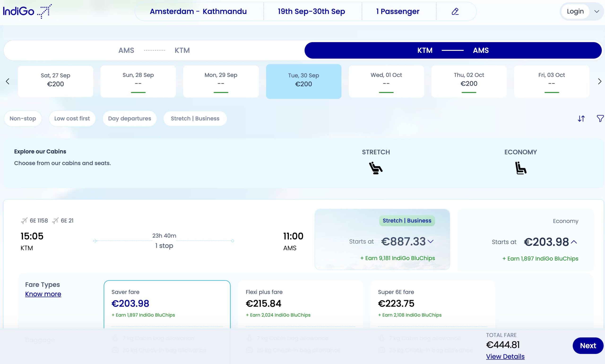The height and width of the screenshot is (364, 605).
Task: Select the Flexi plus fare card
Action: pos(300,304)
